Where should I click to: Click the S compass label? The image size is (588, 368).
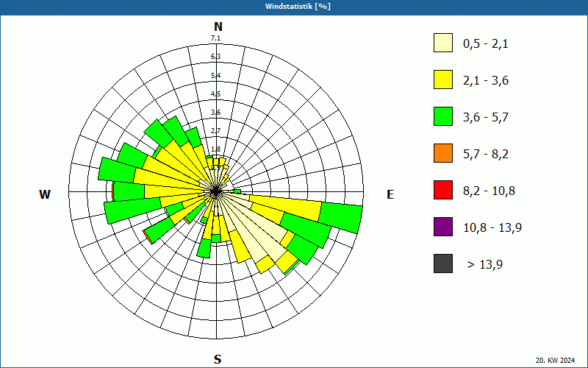(218, 359)
